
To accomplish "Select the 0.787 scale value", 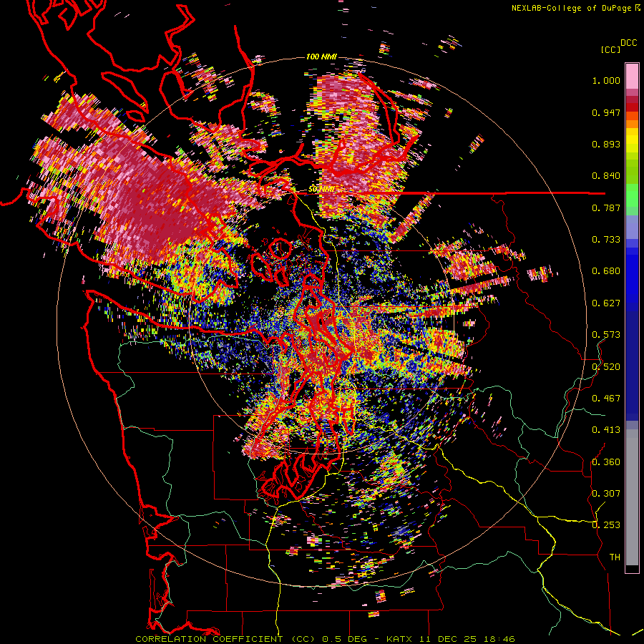I will (606, 208).
